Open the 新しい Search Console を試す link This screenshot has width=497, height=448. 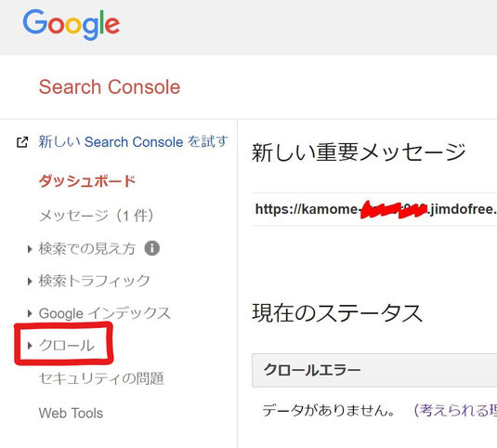(x=133, y=141)
